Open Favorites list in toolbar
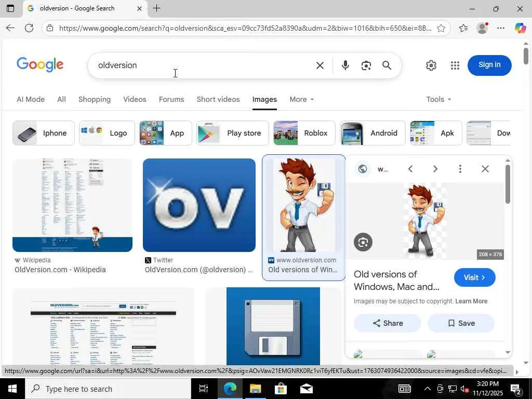The width and height of the screenshot is (532, 399). (x=463, y=28)
